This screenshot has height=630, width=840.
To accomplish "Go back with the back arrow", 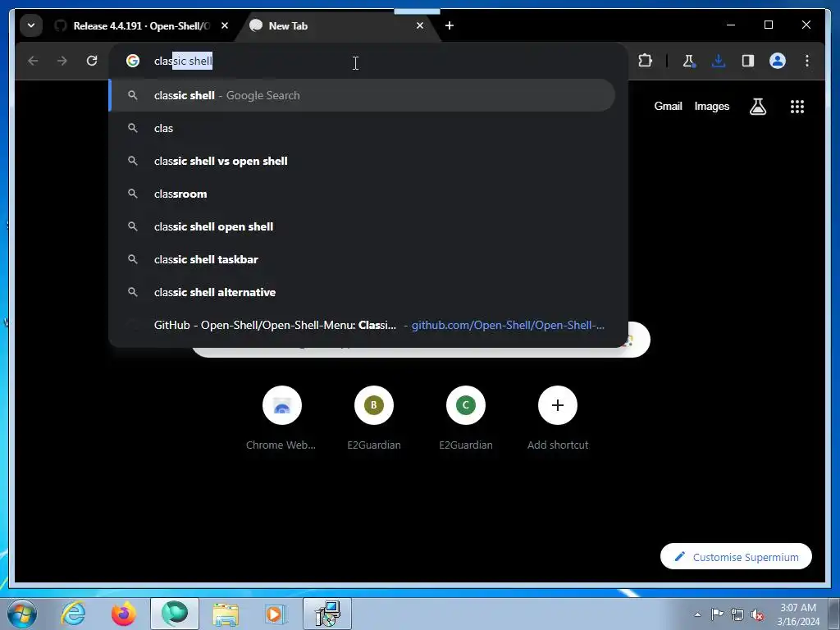I will click(x=33, y=61).
